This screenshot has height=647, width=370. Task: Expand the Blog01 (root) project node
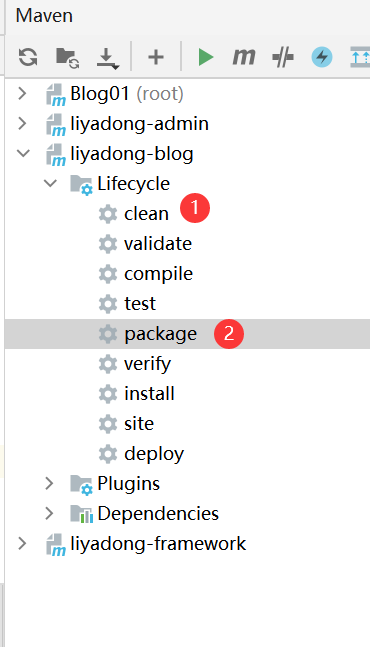tap(23, 94)
